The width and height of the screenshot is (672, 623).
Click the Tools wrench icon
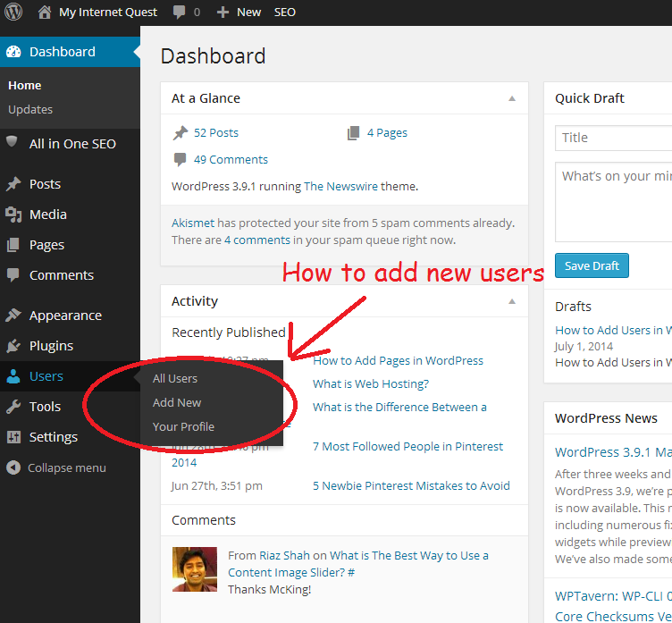click(x=13, y=407)
